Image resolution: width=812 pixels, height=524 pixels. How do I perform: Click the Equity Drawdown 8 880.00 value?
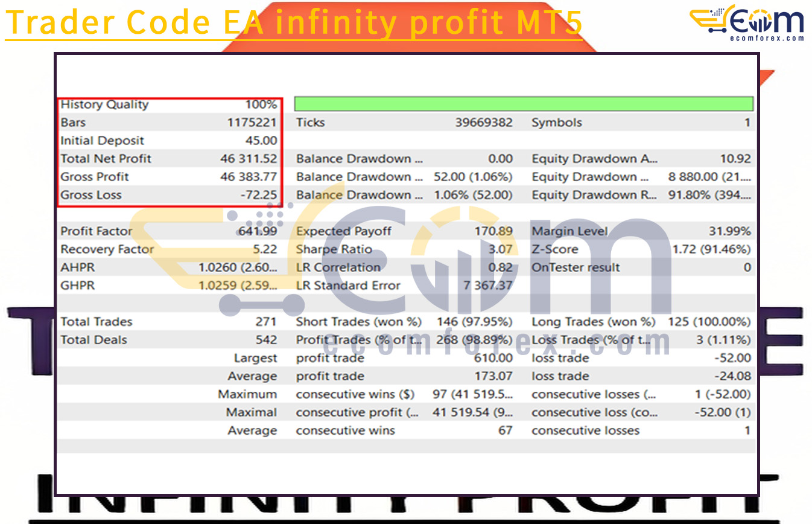710,177
